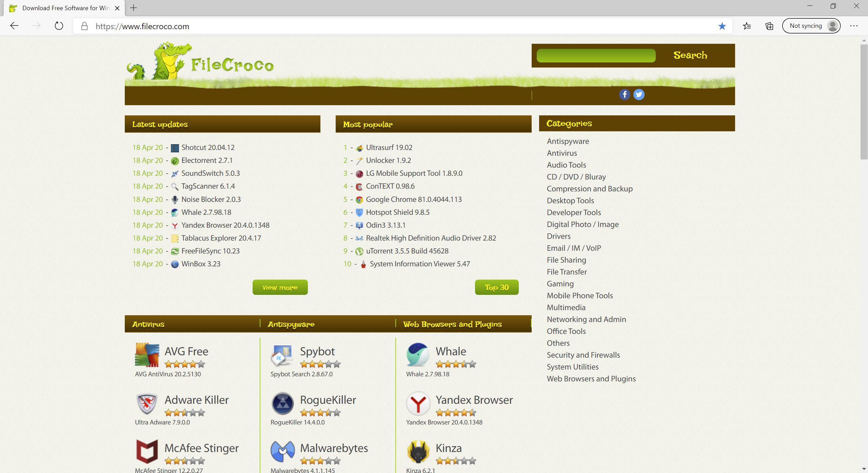
Task: Open the CD / DVD / Bluray category
Action: click(576, 177)
